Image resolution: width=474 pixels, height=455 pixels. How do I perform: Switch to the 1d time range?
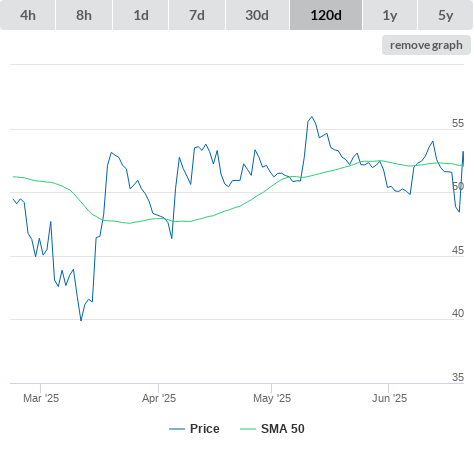tap(141, 15)
